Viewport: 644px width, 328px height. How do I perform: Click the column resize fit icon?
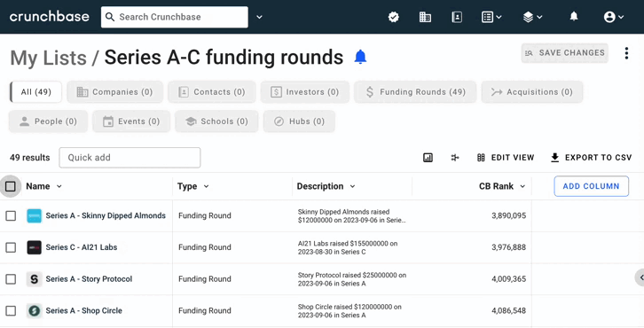[x=455, y=158]
